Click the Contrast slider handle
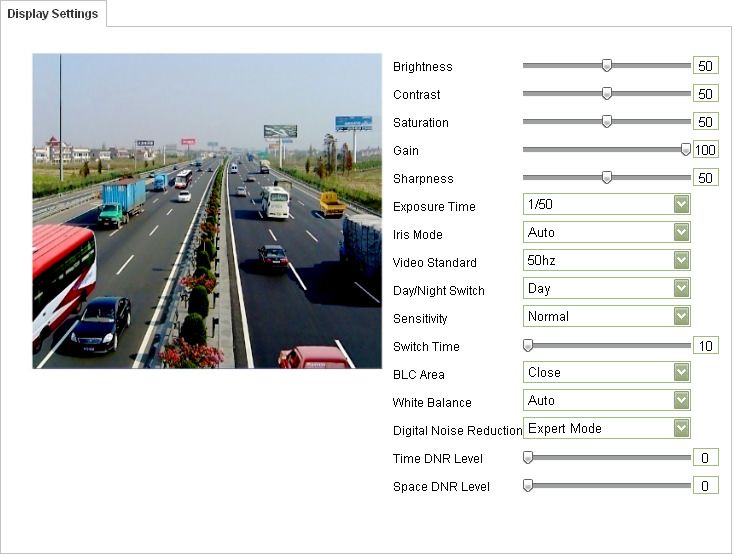The height and width of the screenshot is (555, 735). click(x=607, y=94)
